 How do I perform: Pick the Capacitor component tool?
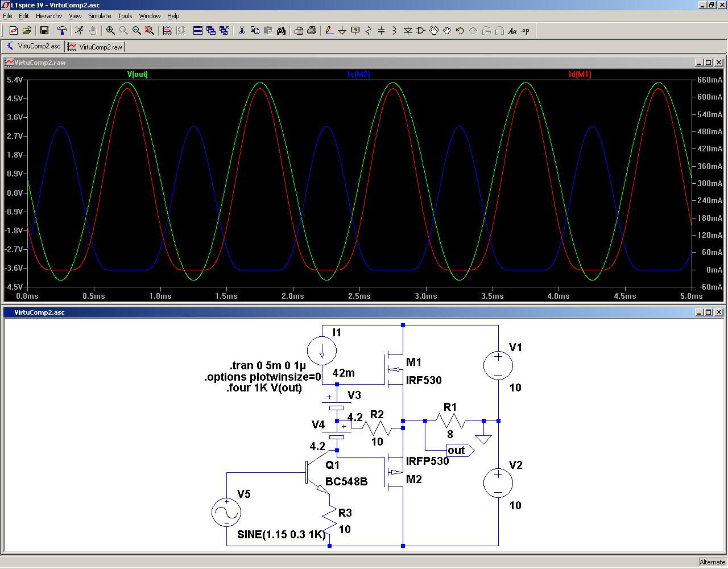(381, 31)
